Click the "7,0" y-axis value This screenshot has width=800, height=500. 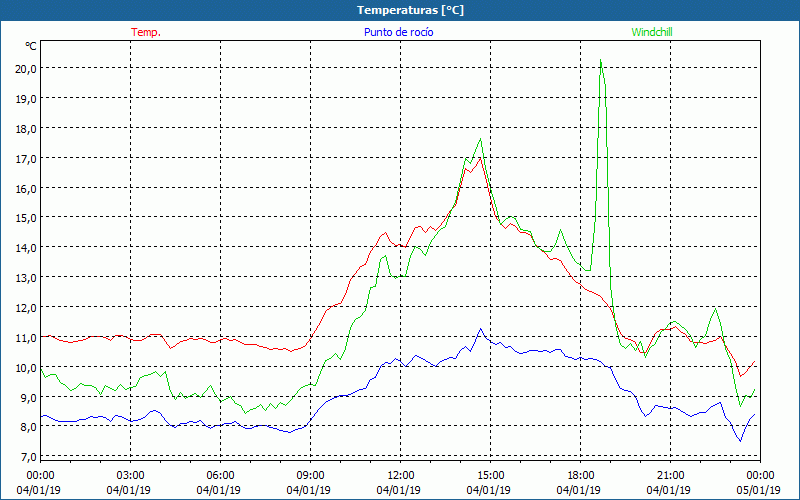tap(28, 457)
